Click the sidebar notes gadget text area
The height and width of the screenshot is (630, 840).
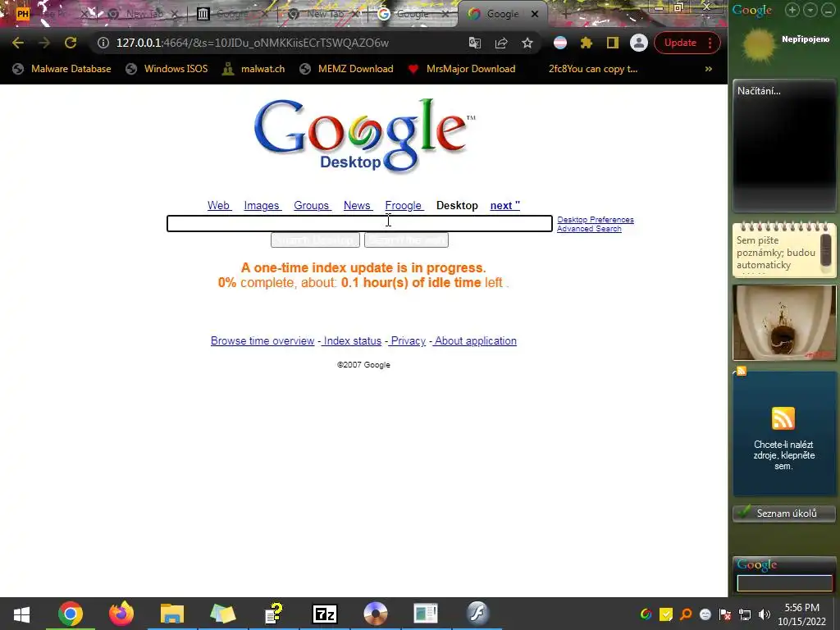pyautogui.click(x=776, y=253)
